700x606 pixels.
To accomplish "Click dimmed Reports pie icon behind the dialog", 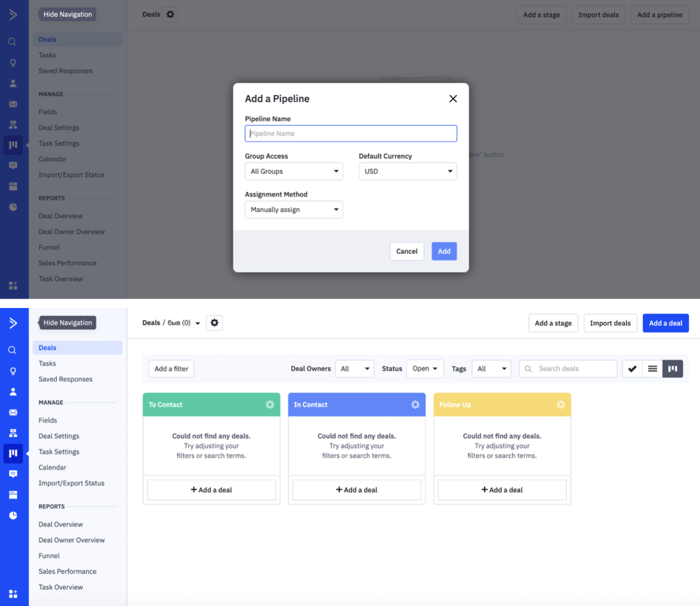I will [x=13, y=207].
